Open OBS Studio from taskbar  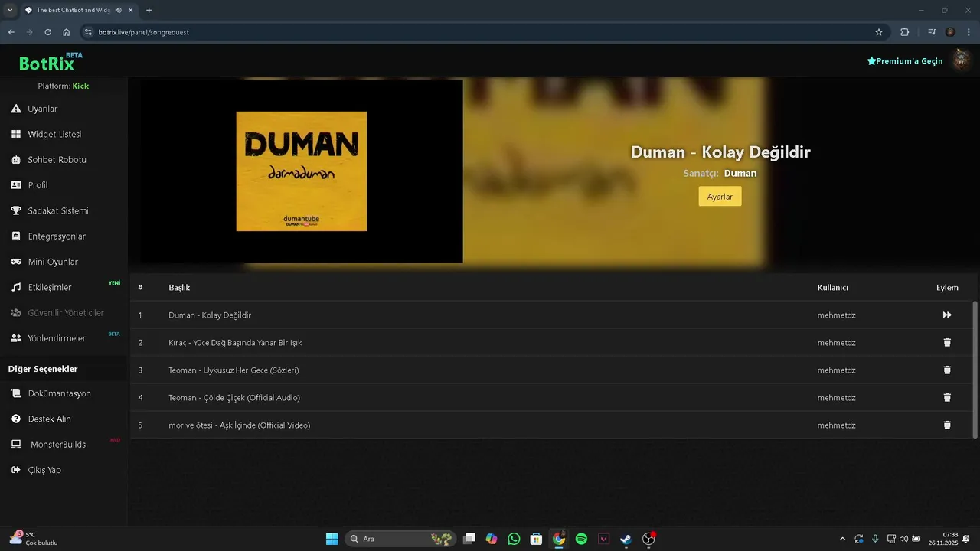point(648,539)
